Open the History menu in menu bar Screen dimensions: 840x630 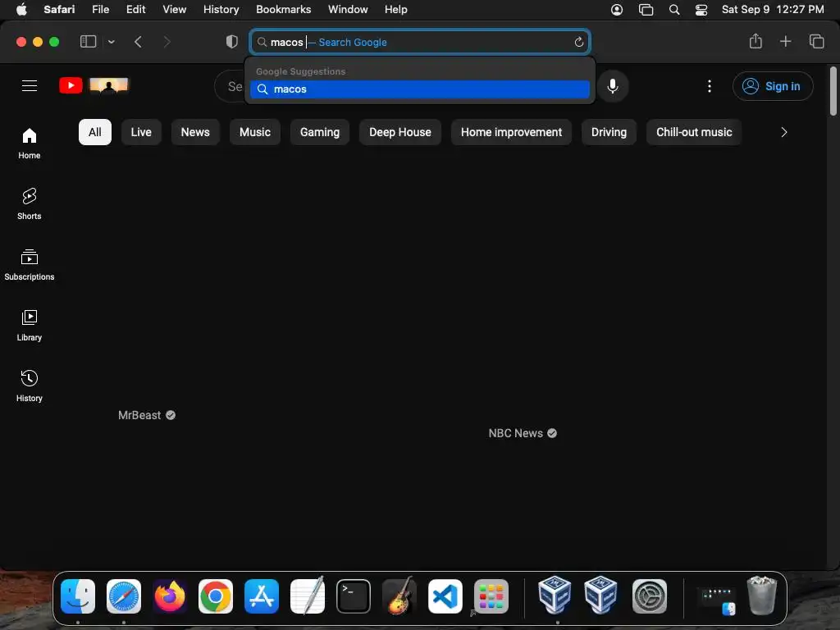[x=221, y=9]
